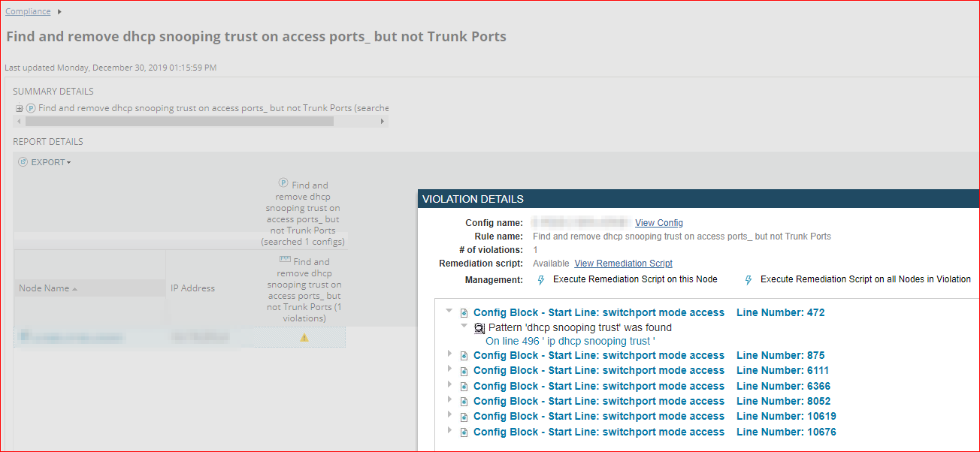Image resolution: width=980 pixels, height=452 pixels.
Task: Open the View Remediation Script link
Action: [623, 264]
